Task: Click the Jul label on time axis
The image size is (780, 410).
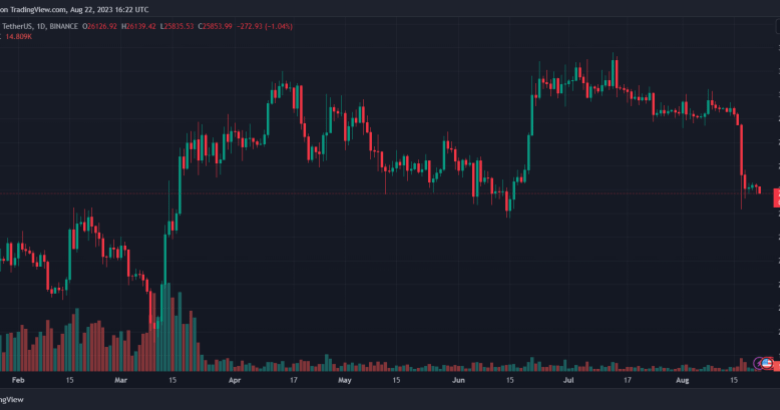Action: [569, 381]
